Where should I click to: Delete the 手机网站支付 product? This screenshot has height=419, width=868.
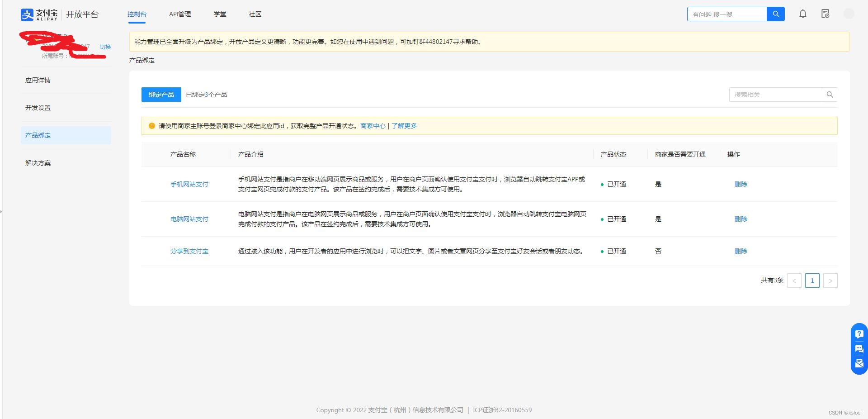[741, 184]
